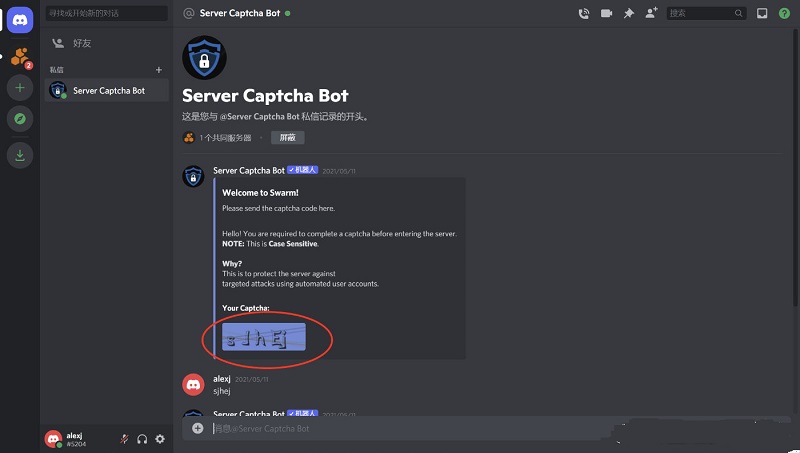
Task: Click the 'Welcome to Swarm!' embed title
Action: click(x=260, y=193)
